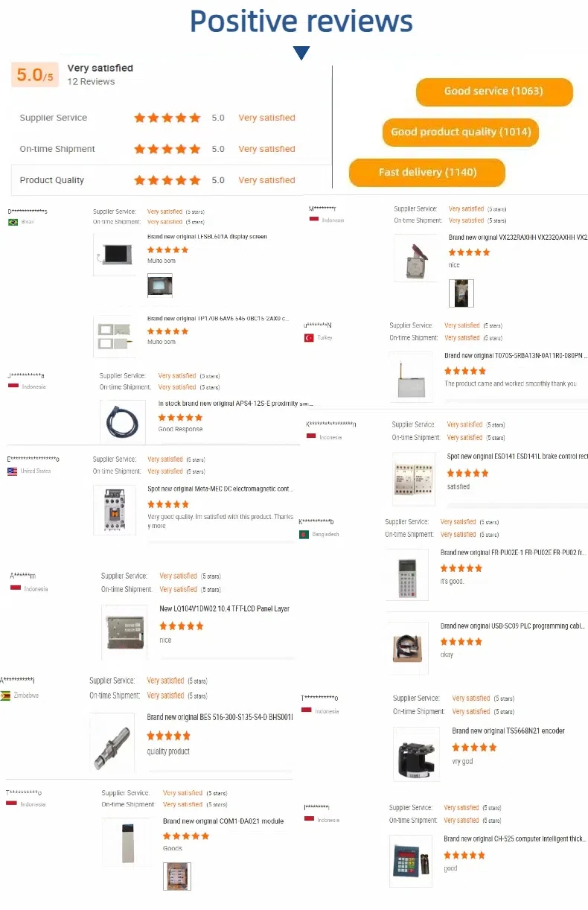
Task: Click the United States flag icon
Action: click(12, 471)
